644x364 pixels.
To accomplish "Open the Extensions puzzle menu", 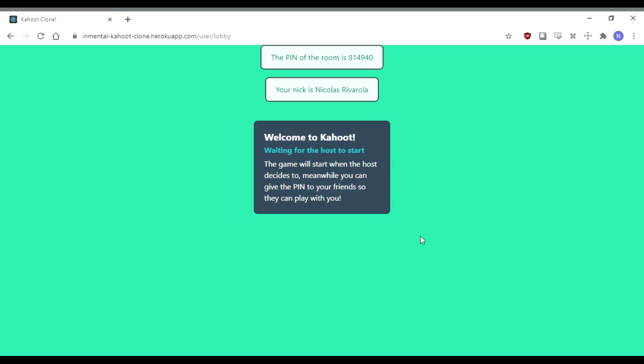I will pos(603,36).
